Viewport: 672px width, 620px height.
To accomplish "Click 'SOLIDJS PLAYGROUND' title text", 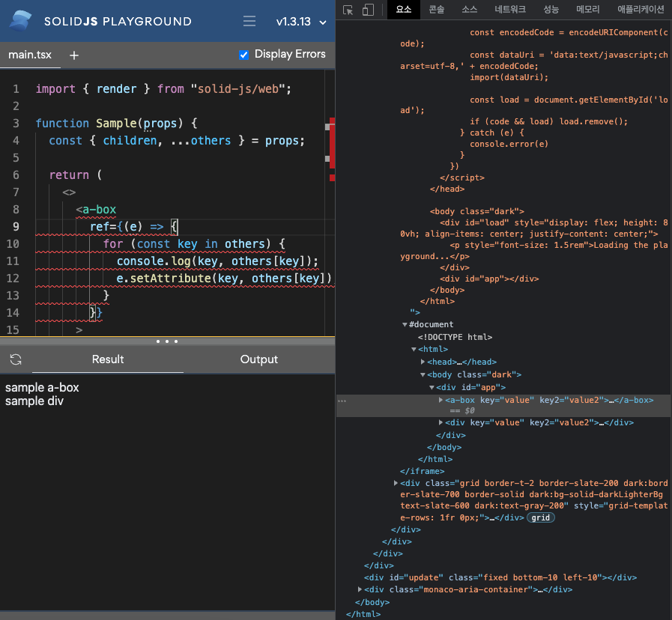I will [x=118, y=22].
